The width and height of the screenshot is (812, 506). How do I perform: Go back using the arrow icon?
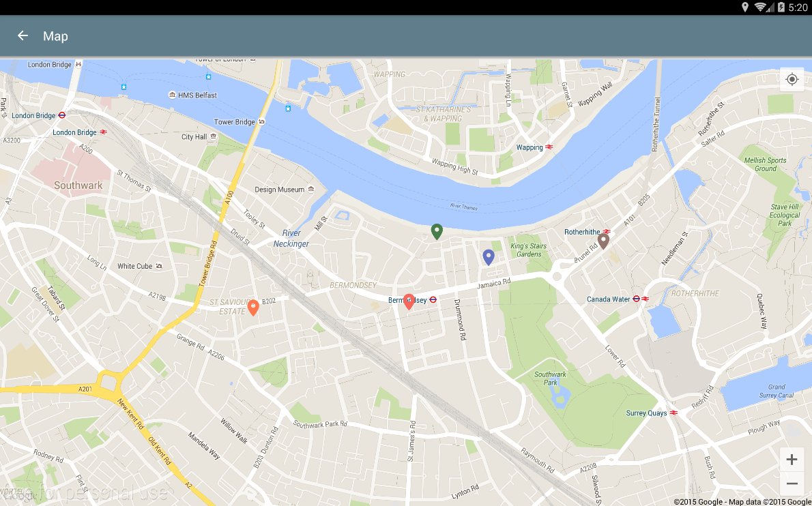23,35
